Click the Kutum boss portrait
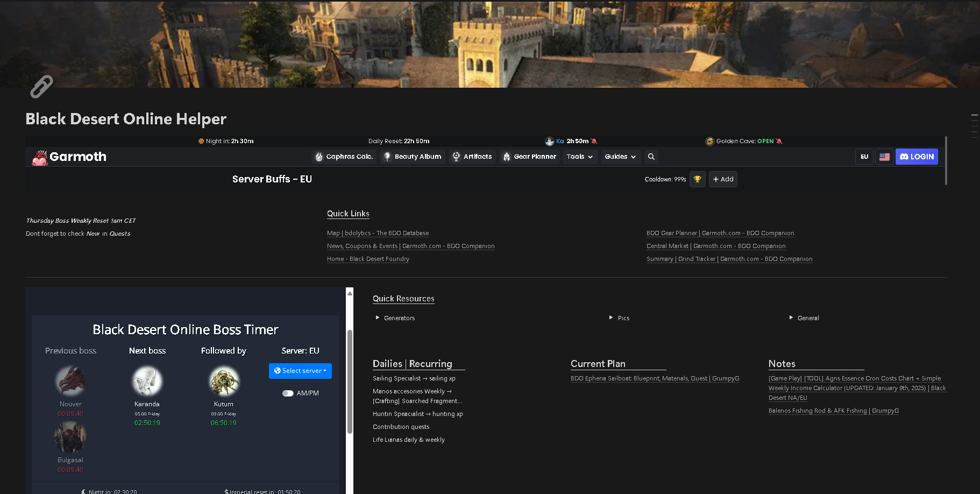 point(224,381)
